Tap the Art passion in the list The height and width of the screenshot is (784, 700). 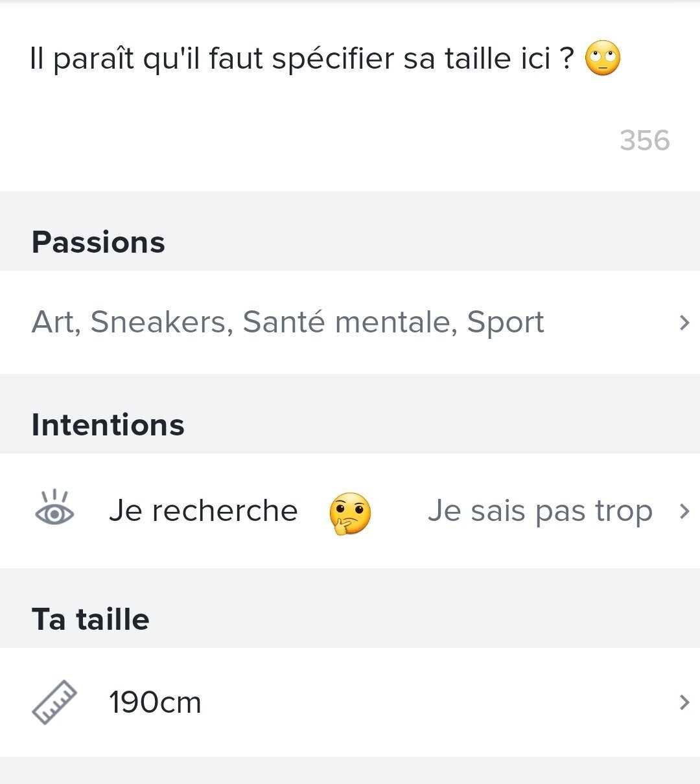coord(54,322)
